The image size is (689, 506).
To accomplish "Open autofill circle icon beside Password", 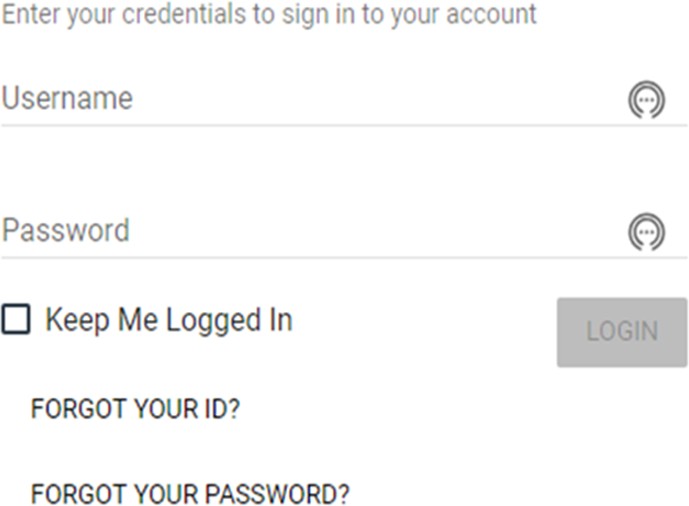I will [646, 232].
